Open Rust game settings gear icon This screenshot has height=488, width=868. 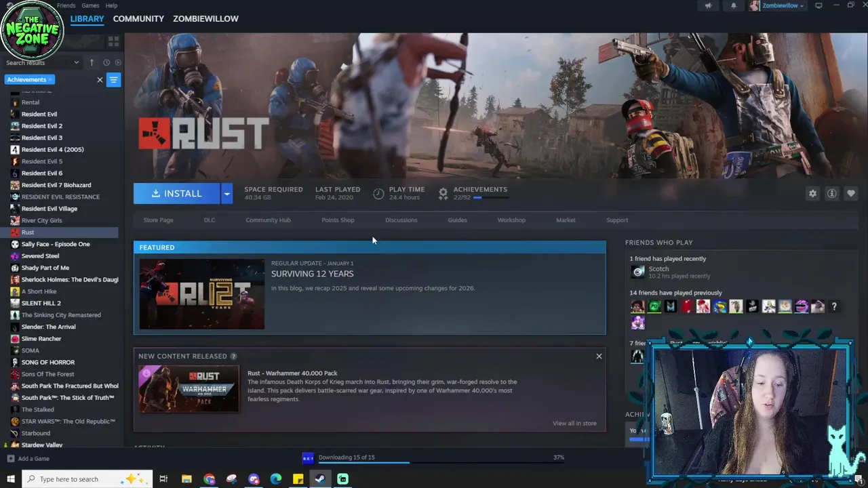click(x=812, y=194)
